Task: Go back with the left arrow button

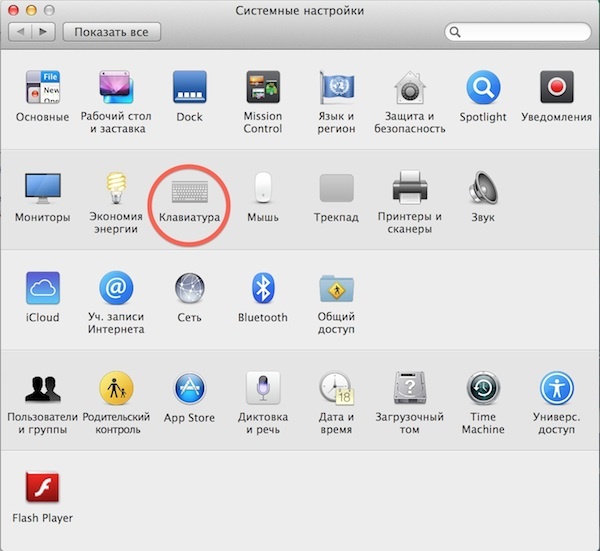Action: (x=20, y=32)
